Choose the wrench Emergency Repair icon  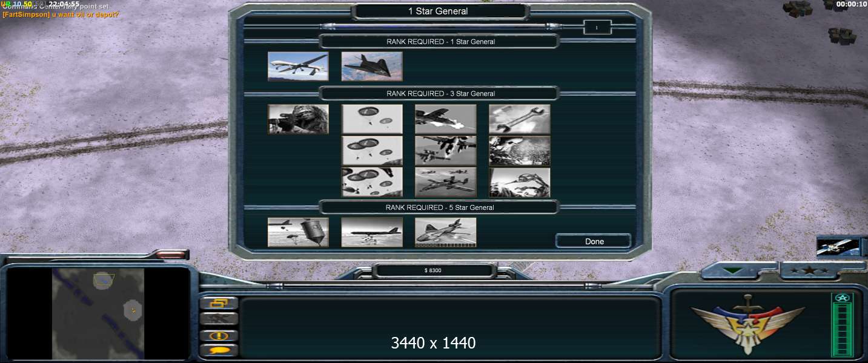tap(520, 119)
